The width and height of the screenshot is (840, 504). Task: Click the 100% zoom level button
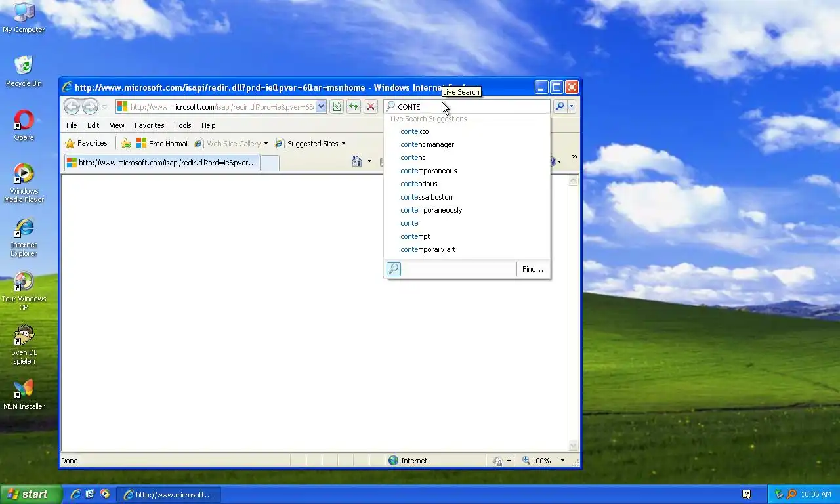coord(537,461)
